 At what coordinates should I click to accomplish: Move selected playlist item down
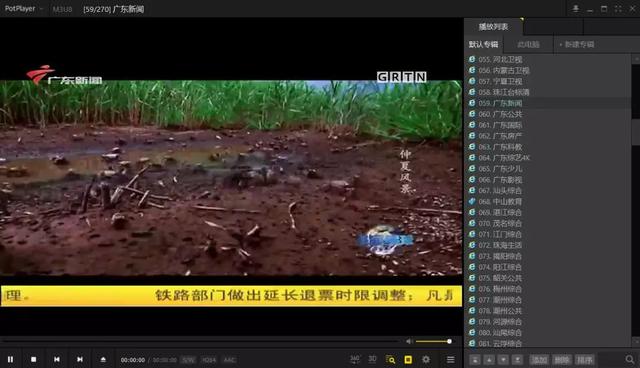pos(503,359)
